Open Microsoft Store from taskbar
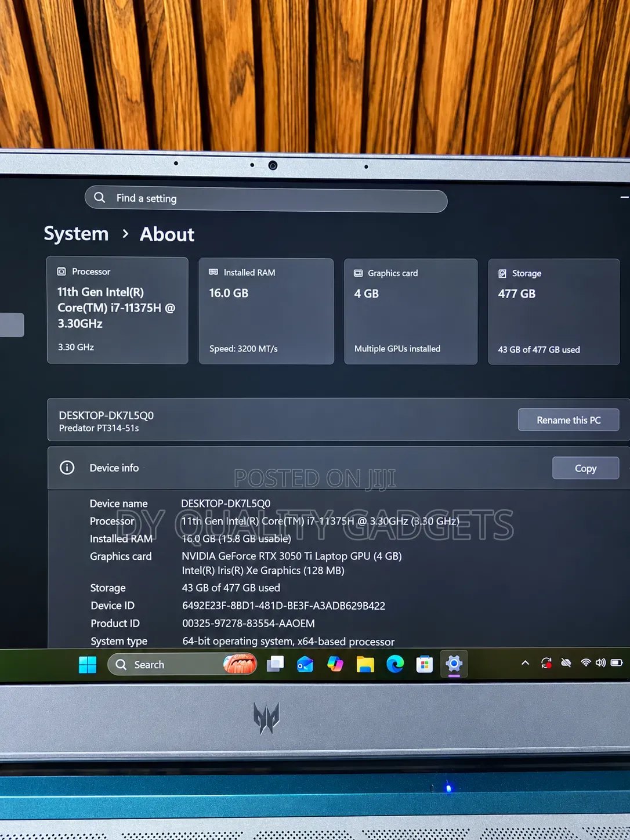Screen dimensions: 630x840 pyautogui.click(x=425, y=664)
